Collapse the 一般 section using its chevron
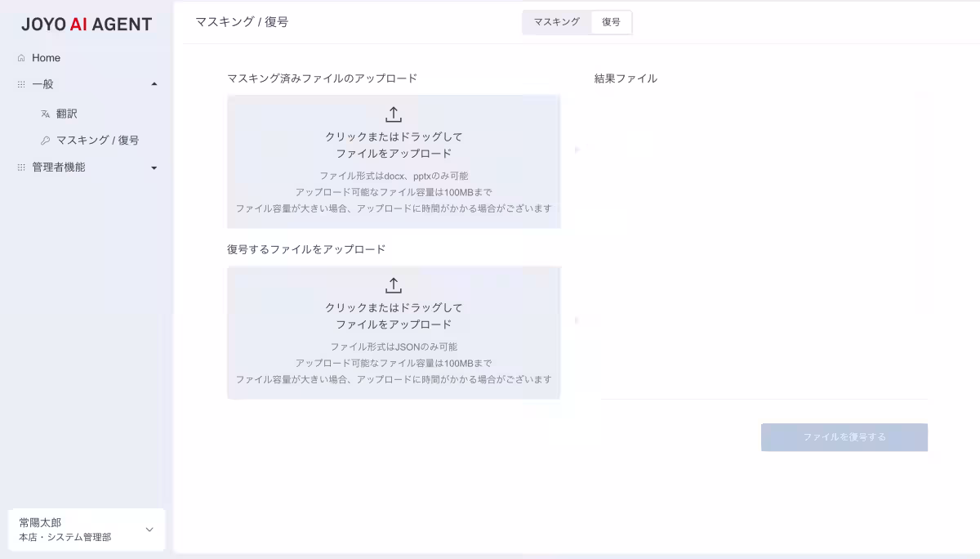This screenshot has height=559, width=980. click(153, 83)
